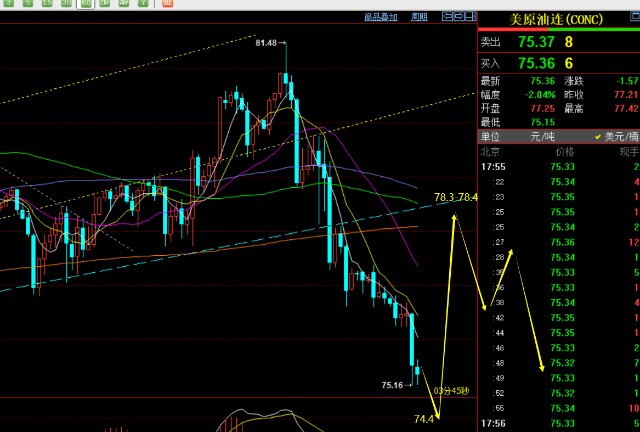Select the 4-hour timeframe icon

(x=124, y=3)
